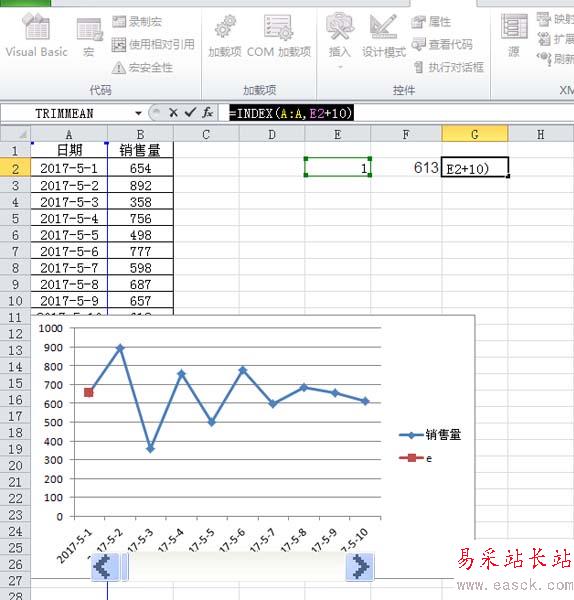Image resolution: width=574 pixels, height=600 pixels.
Task: Click cell containing 2017-5-3
Action: [x=69, y=202]
